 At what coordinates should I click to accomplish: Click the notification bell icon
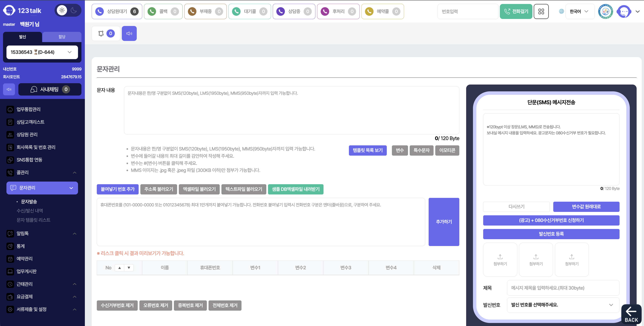click(101, 33)
